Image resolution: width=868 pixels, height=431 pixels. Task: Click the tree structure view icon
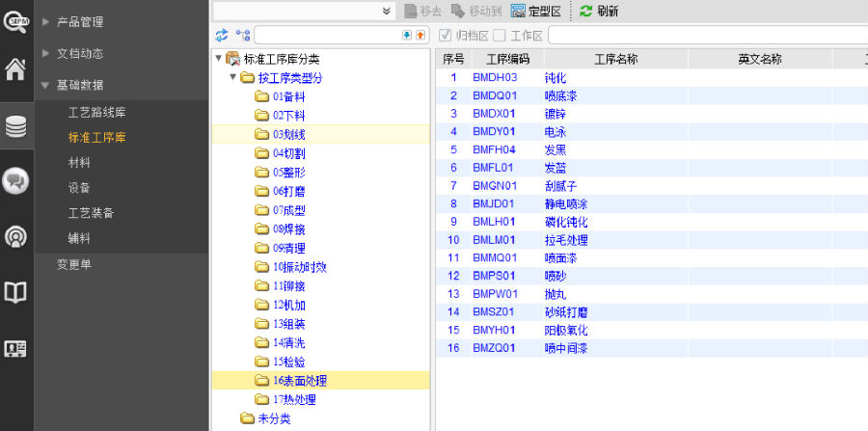242,36
